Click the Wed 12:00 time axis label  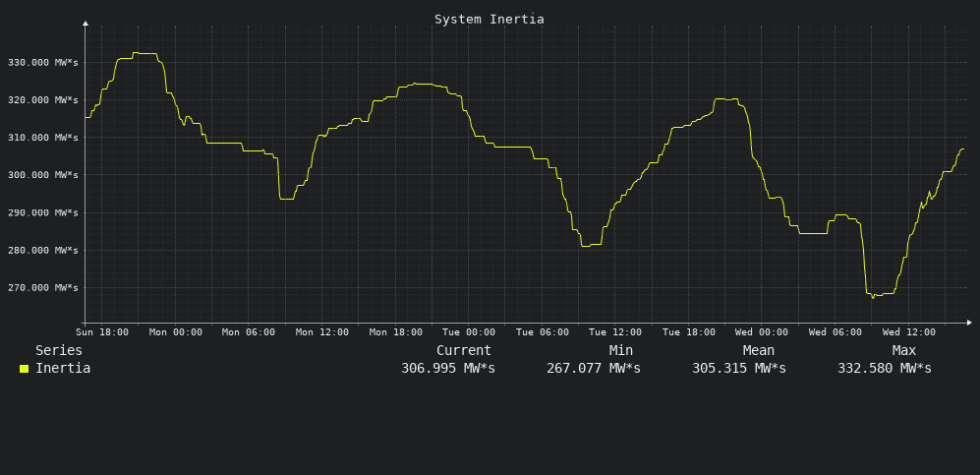(x=909, y=331)
